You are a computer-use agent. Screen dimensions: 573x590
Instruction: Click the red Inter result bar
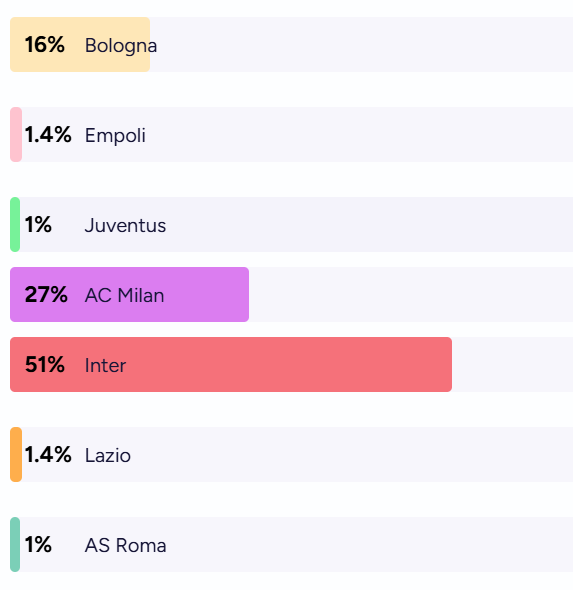231,364
